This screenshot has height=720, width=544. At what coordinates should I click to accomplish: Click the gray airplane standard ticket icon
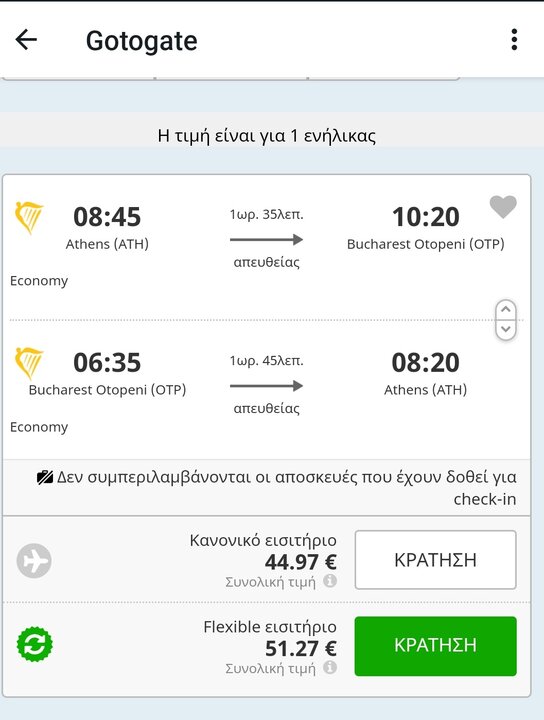[x=34, y=560]
